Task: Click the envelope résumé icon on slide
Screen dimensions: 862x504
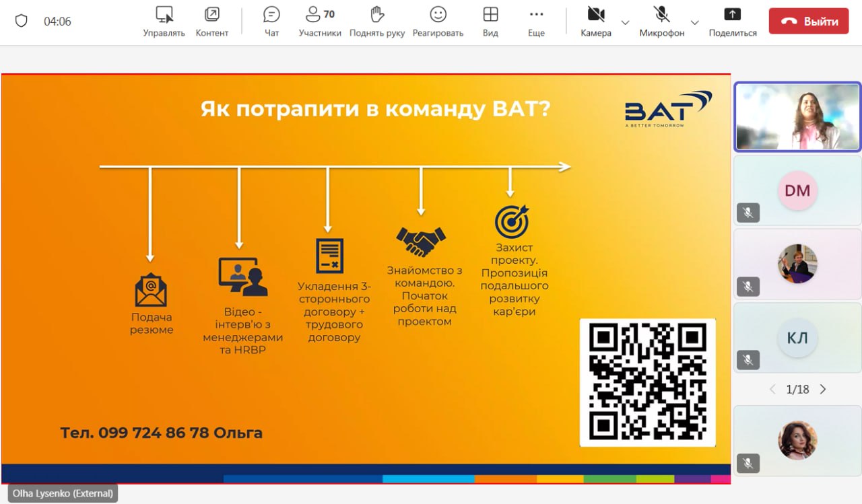Action: (x=151, y=290)
